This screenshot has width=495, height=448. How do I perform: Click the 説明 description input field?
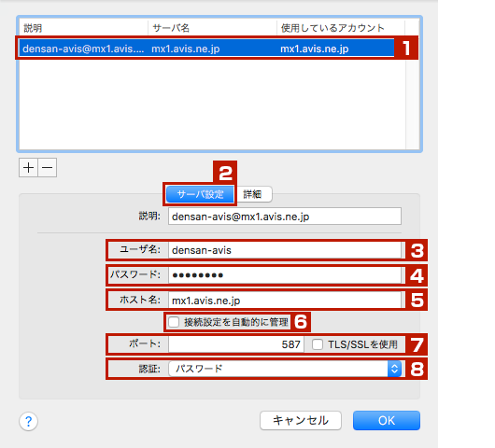point(285,217)
